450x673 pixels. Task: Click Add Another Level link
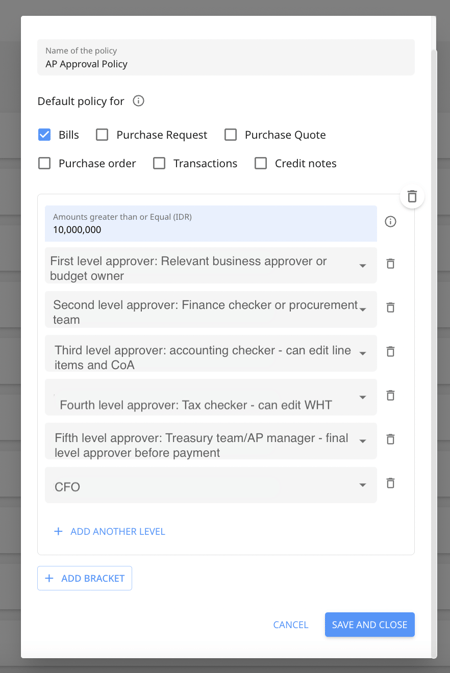(x=109, y=531)
